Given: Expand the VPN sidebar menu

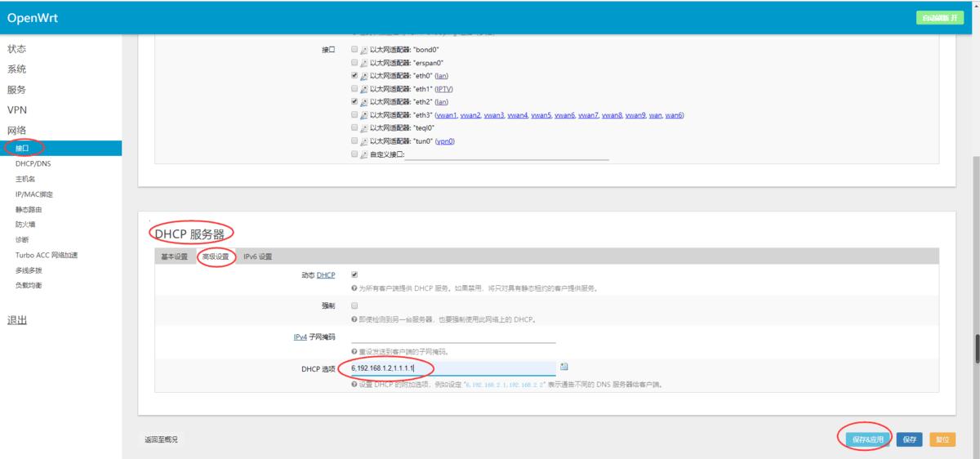Looking at the screenshot, I should click(17, 110).
